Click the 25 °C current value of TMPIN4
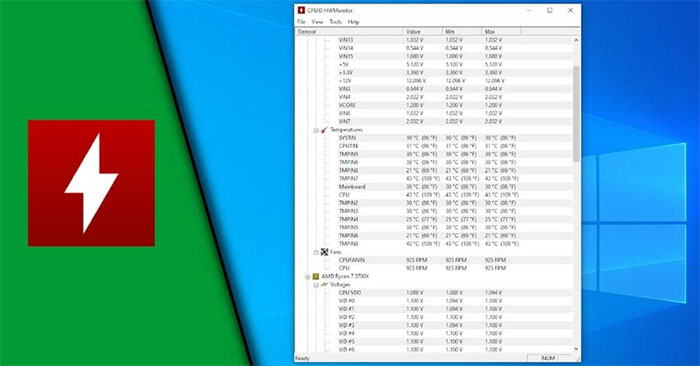Image resolution: width=700 pixels, height=366 pixels. [x=422, y=220]
